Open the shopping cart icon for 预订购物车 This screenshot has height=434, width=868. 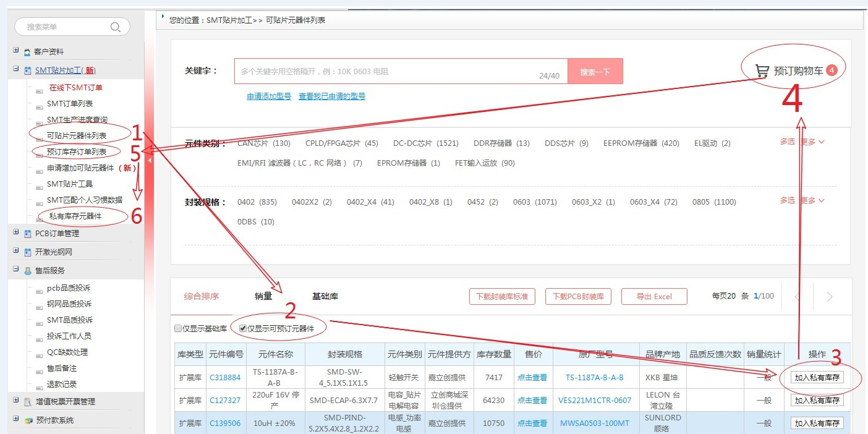coord(762,71)
